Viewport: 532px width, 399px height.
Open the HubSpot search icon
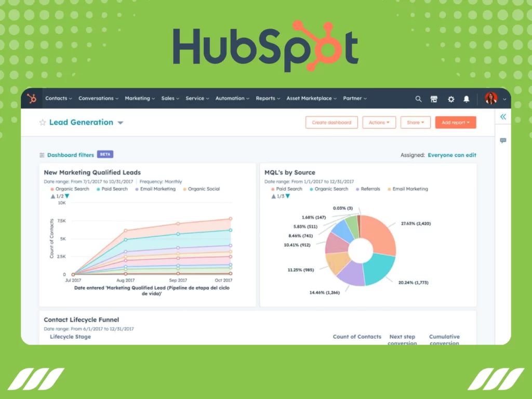click(418, 99)
